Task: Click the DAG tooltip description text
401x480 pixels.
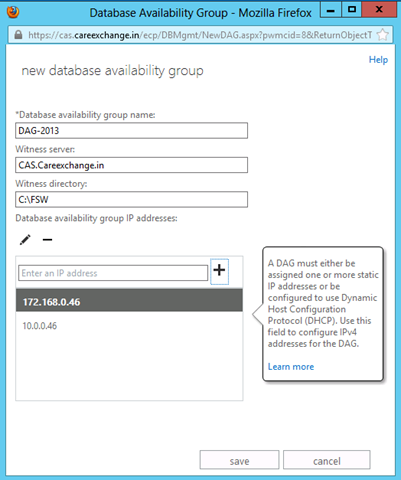Action: click(323, 303)
